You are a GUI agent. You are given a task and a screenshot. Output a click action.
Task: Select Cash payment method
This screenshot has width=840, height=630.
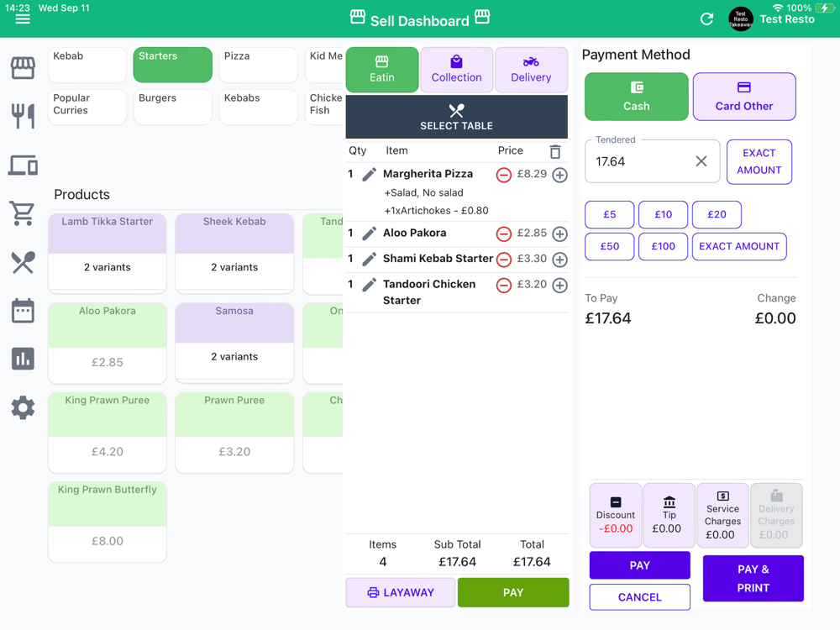(637, 97)
